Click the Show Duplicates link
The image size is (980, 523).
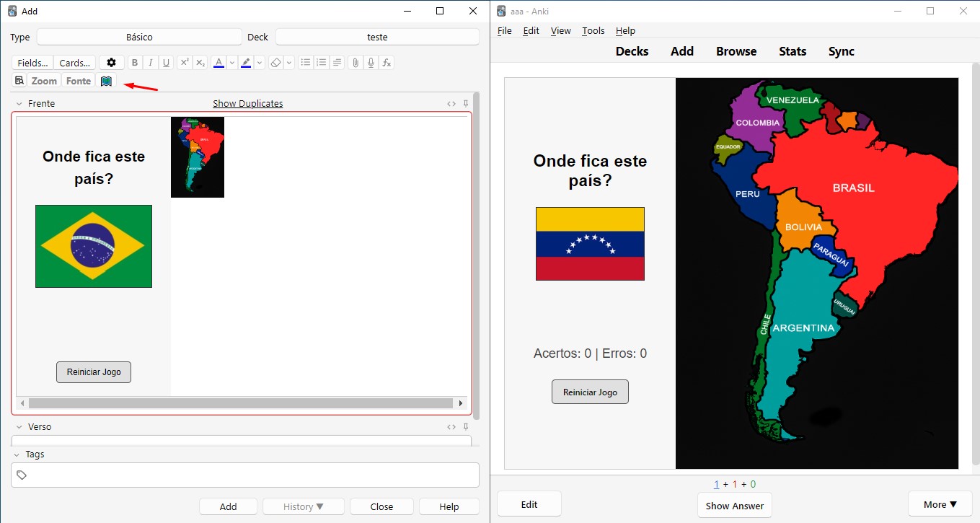pyautogui.click(x=247, y=104)
